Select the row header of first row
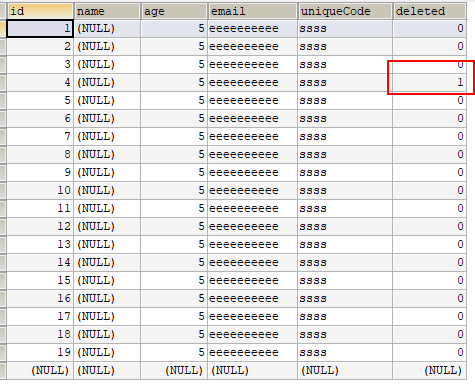This screenshot has width=475, height=384. point(3,28)
